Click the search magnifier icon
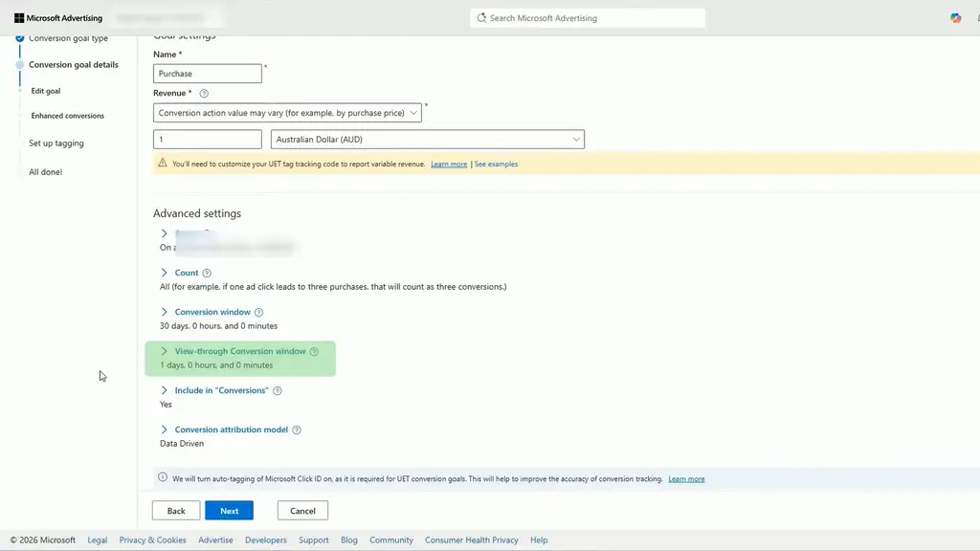Viewport: 980px width, 551px height. [x=481, y=18]
